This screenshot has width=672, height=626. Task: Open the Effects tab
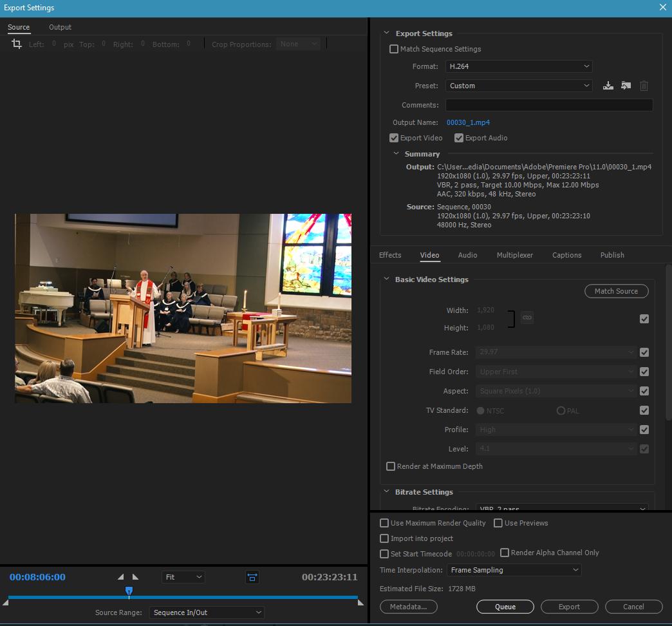(x=390, y=255)
